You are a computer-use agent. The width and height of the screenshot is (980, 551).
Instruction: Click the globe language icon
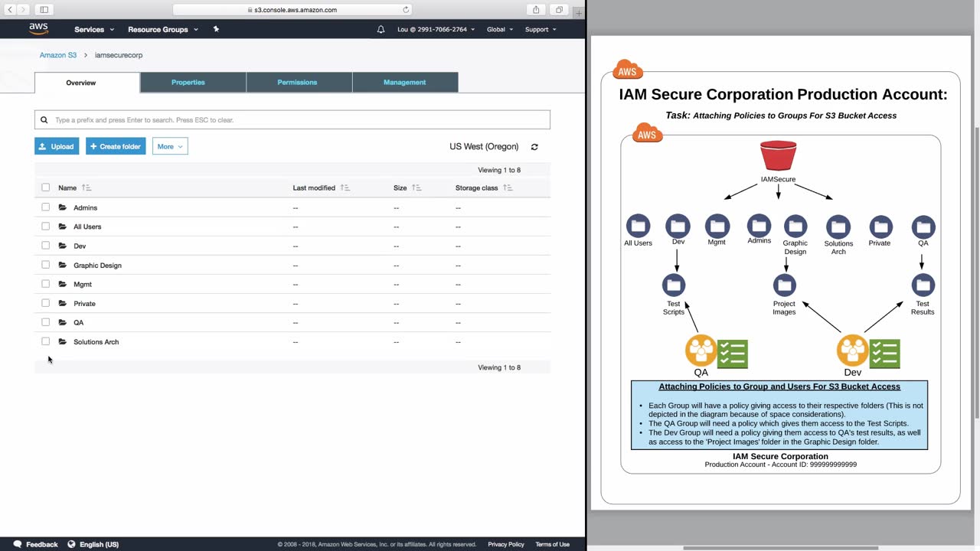tap(71, 544)
